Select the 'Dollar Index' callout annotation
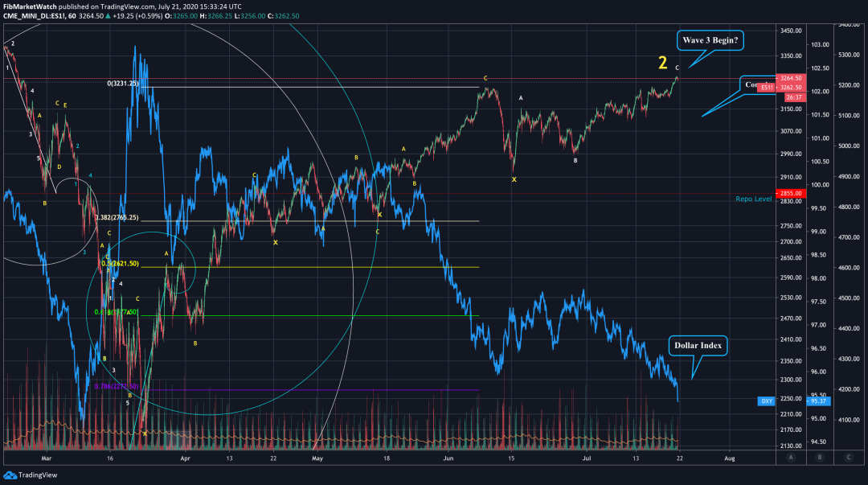 coord(698,346)
